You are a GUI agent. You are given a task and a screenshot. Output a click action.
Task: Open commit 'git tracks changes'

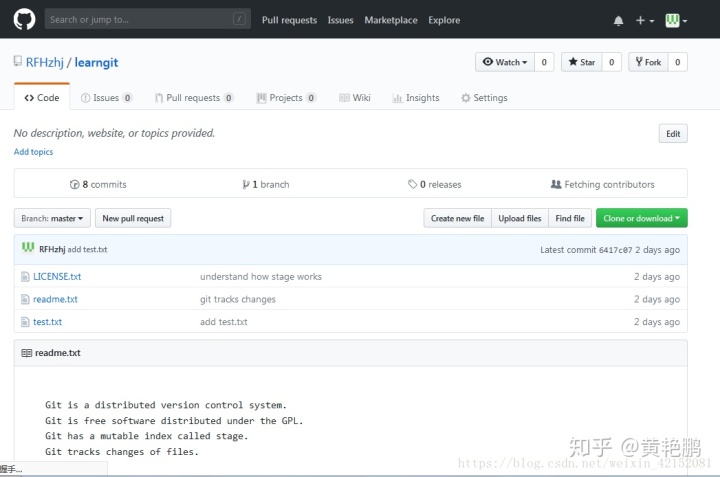point(238,299)
